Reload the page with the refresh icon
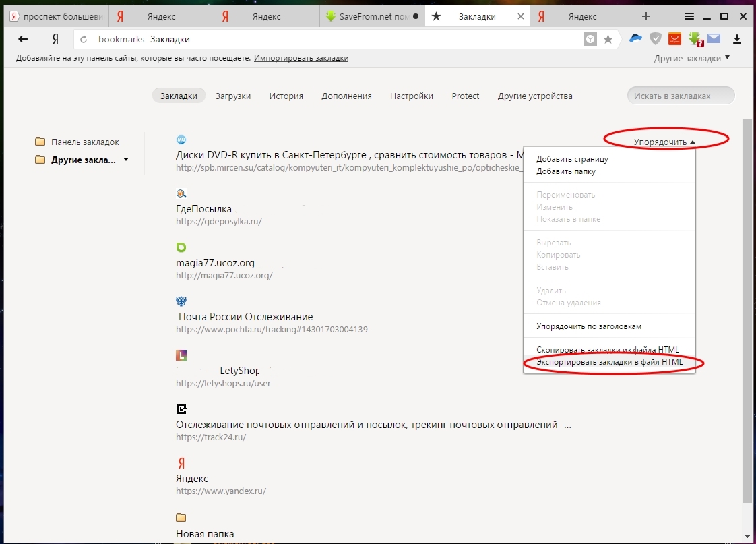Viewport: 756px width, 544px height. [84, 40]
